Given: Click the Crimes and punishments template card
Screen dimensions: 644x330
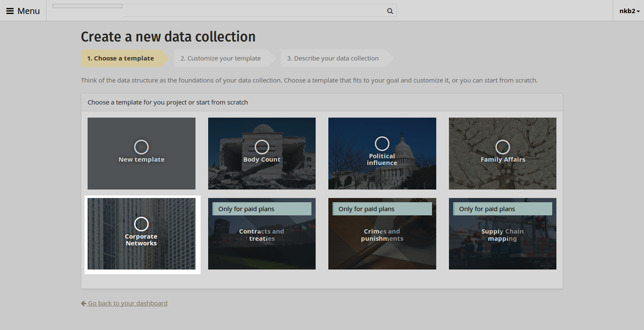Looking at the screenshot, I should coord(382,234).
